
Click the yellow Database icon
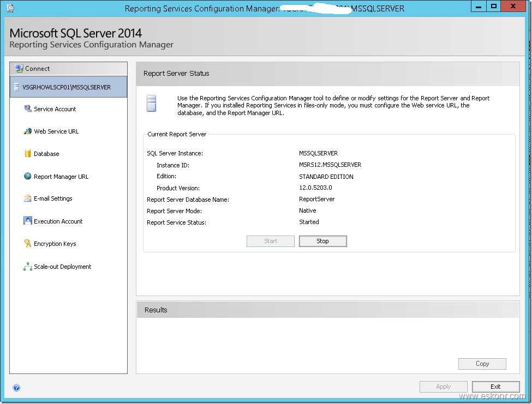point(27,154)
